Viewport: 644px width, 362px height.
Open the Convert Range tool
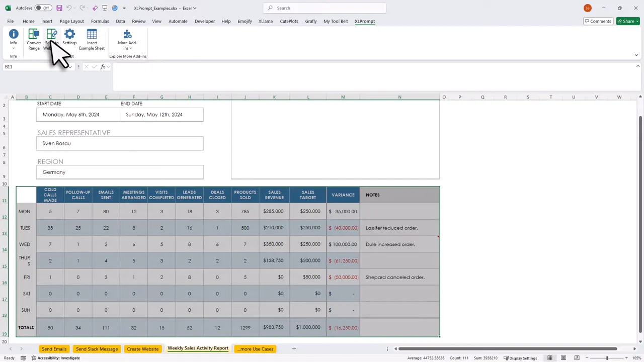click(34, 38)
